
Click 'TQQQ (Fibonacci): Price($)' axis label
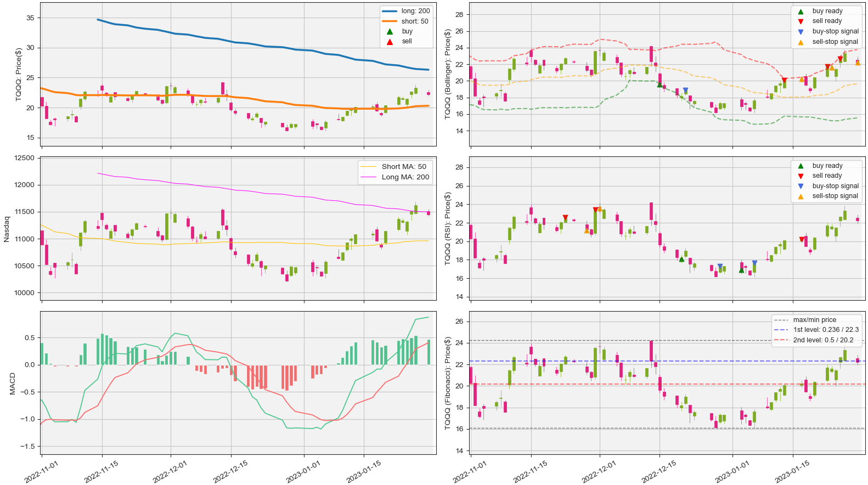pyautogui.click(x=448, y=384)
